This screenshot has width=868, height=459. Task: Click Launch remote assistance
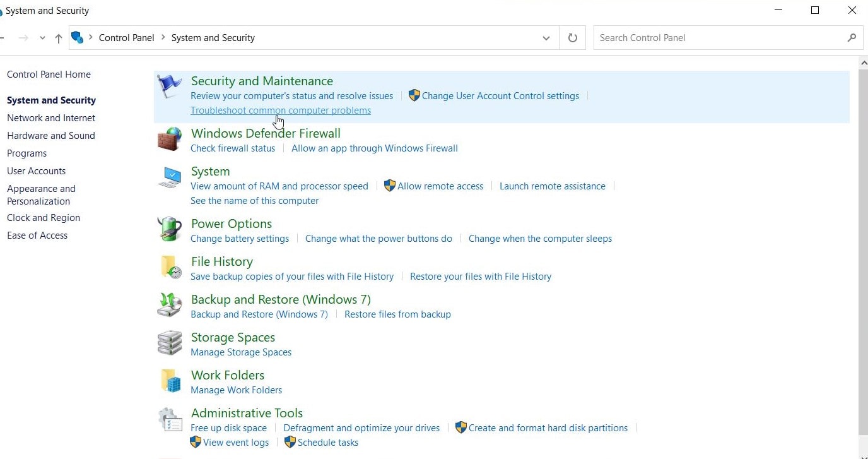click(x=553, y=186)
